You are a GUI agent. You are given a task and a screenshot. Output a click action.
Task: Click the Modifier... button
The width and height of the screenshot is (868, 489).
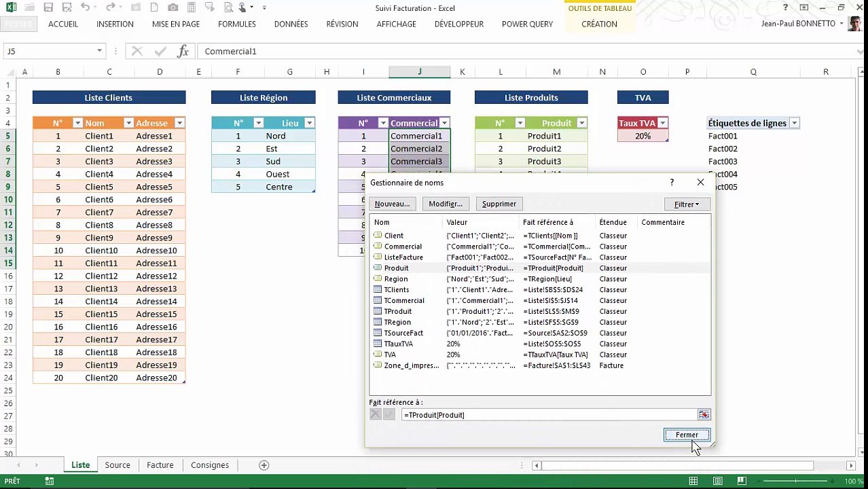tap(446, 204)
